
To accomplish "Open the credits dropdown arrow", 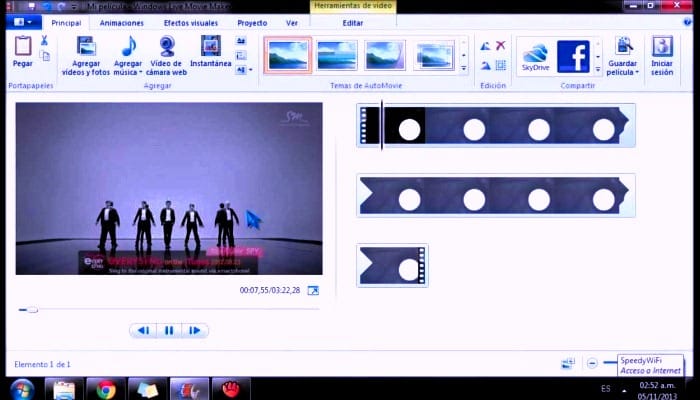I will pos(250,70).
